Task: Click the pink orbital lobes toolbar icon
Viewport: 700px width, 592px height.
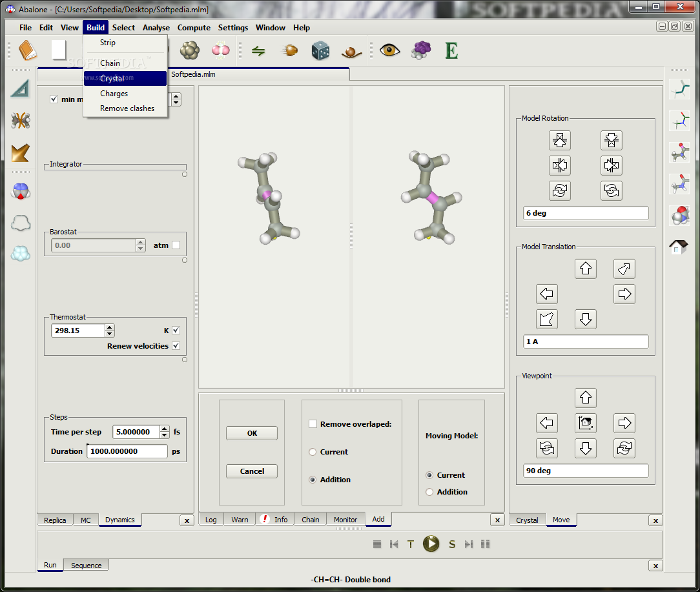Action: (x=221, y=50)
